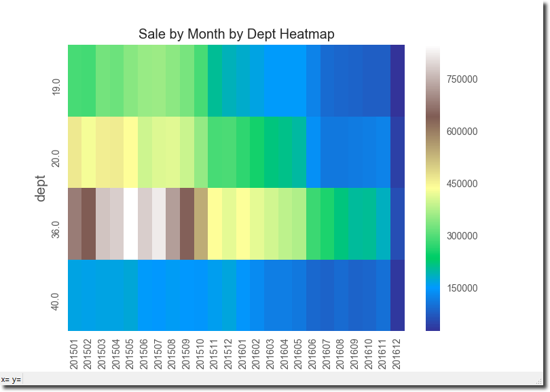The width and height of the screenshot is (550, 392).
Task: Click the 'dept' y-axis label
Action: pyautogui.click(x=40, y=188)
